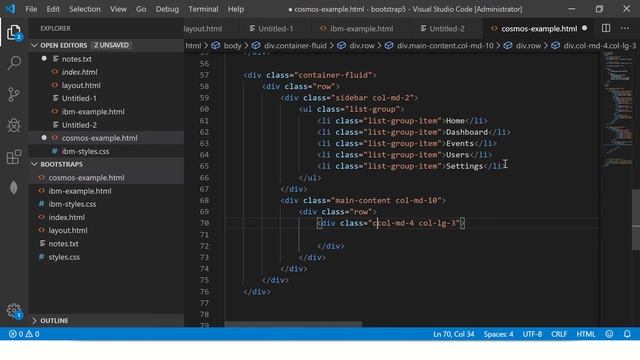Open the Terminal menu
The width and height of the screenshot is (640, 360).
tap(203, 9)
